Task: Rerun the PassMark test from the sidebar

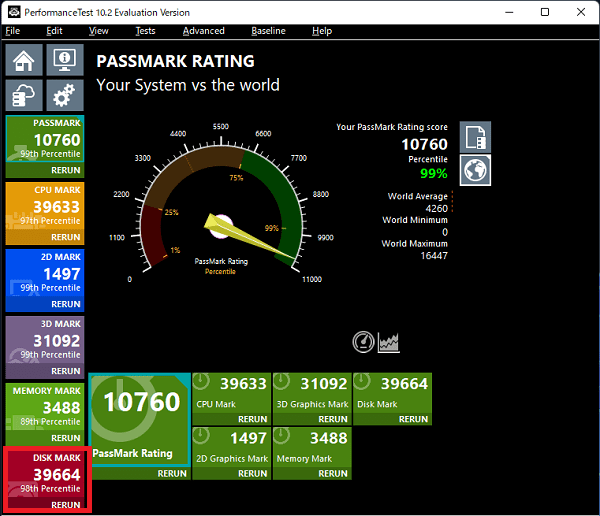Action: coord(66,170)
